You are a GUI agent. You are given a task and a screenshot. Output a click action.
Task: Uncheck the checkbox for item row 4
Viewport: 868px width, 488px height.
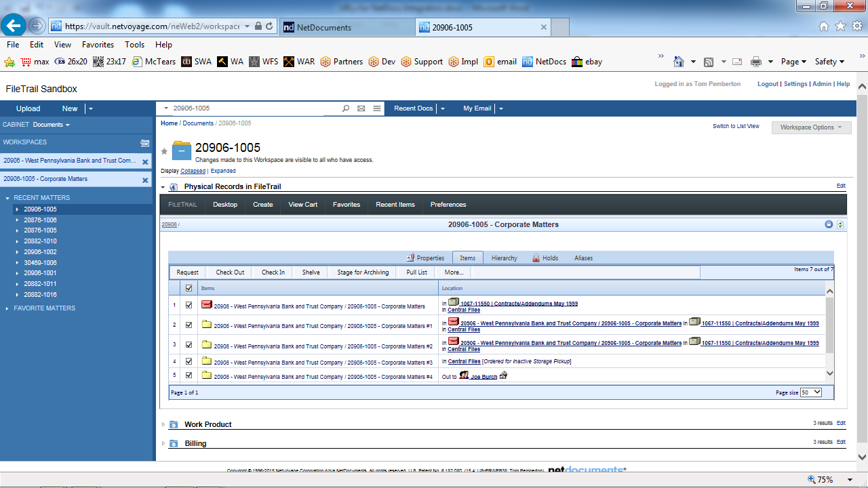pos(189,361)
